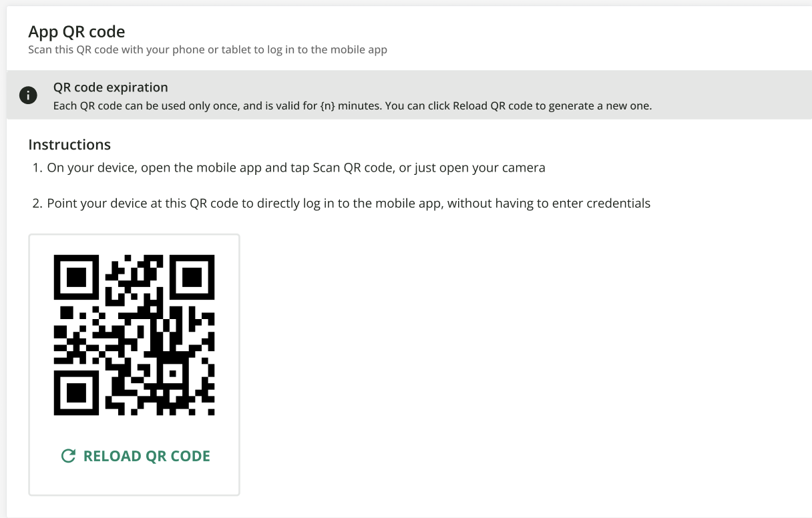The height and width of the screenshot is (518, 812).
Task: Click the blank area of the card below the reload button
Action: coord(134,482)
